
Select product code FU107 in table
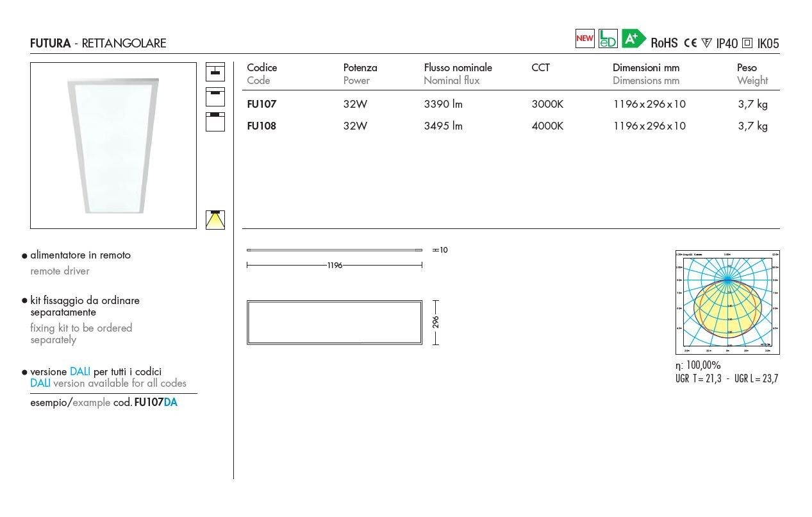[x=261, y=104]
